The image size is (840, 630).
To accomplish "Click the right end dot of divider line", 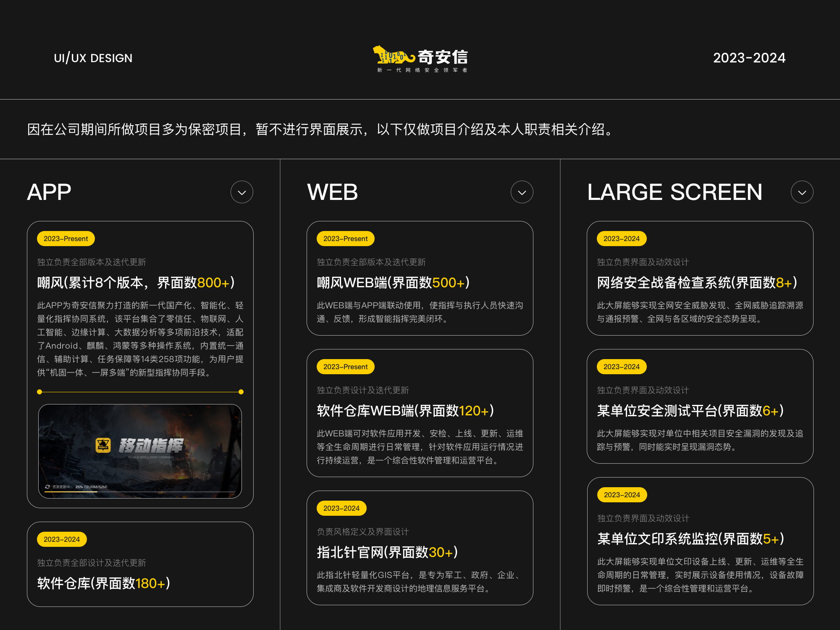I will pos(241,392).
